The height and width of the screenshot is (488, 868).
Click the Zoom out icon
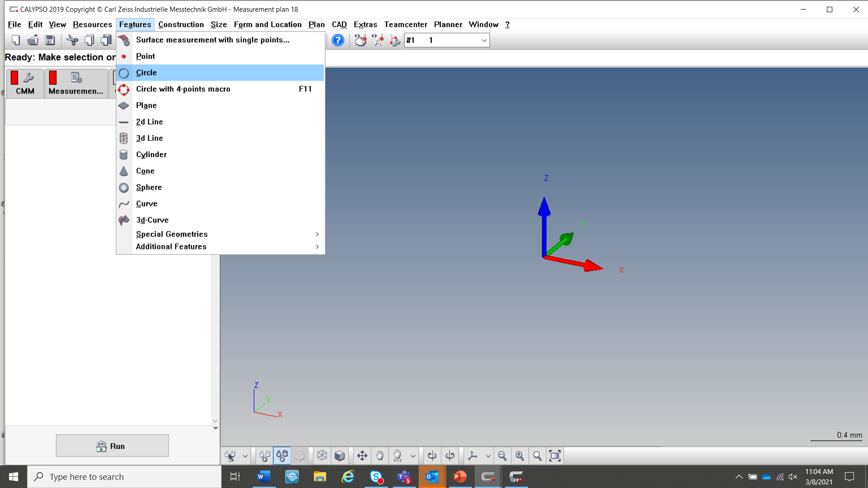[502, 455]
